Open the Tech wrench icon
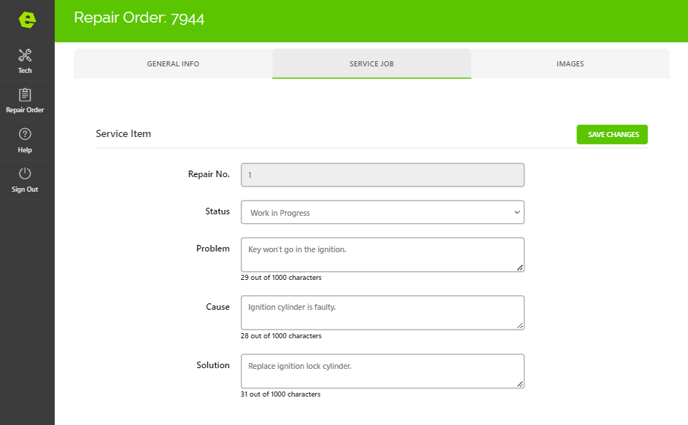 coord(25,55)
